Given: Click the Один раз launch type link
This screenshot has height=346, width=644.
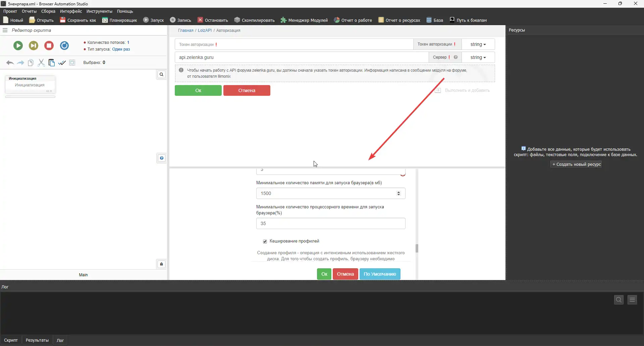Looking at the screenshot, I should coord(121,49).
